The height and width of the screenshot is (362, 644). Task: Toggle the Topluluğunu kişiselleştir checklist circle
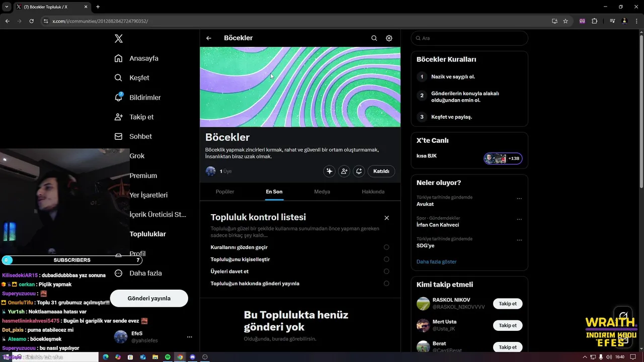386,259
